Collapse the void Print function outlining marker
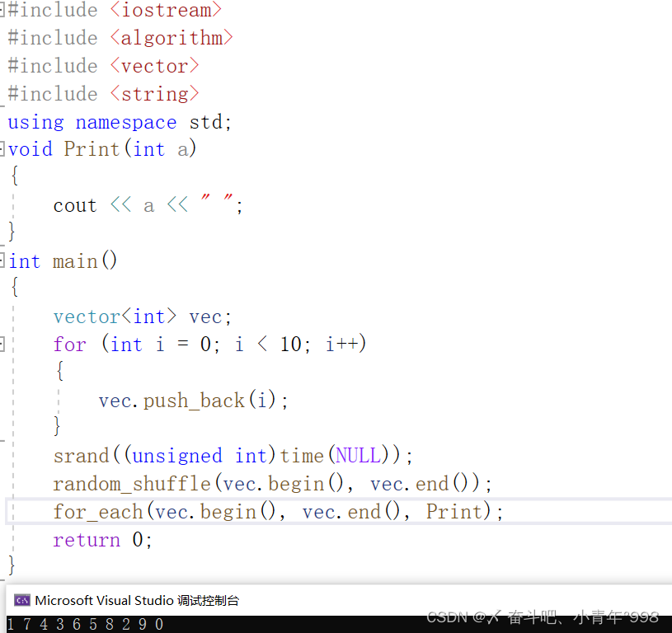 coord(2,149)
